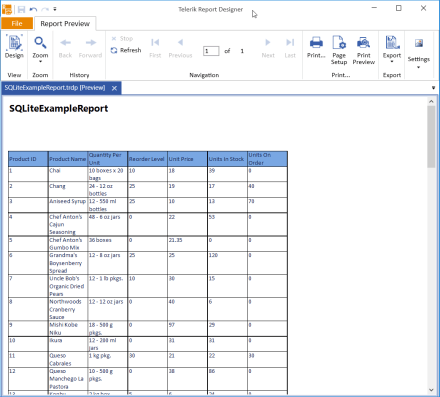The height and width of the screenshot is (397, 440).
Task: Click the Chang product name cell
Action: point(68,190)
